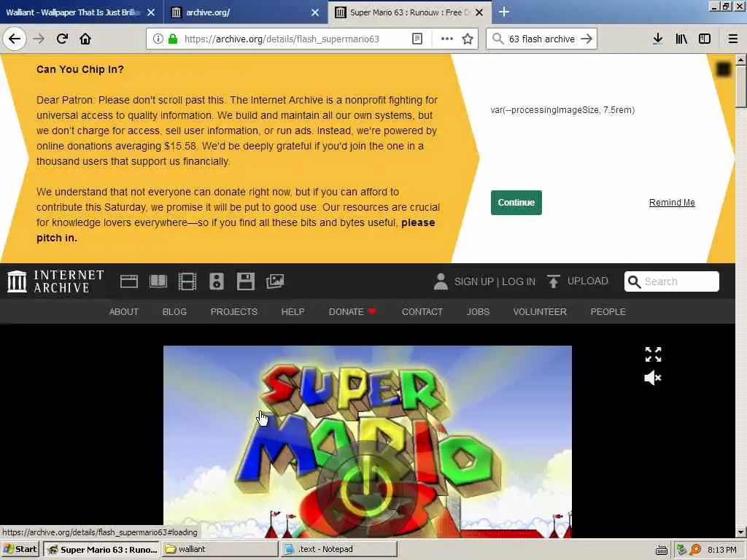The width and height of the screenshot is (747, 560).
Task: Enter fullscreen for the emulator
Action: pyautogui.click(x=653, y=354)
